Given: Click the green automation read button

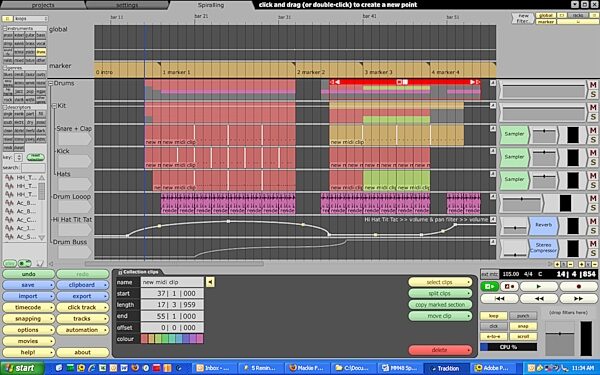Looking at the screenshot, I should click(x=489, y=286).
